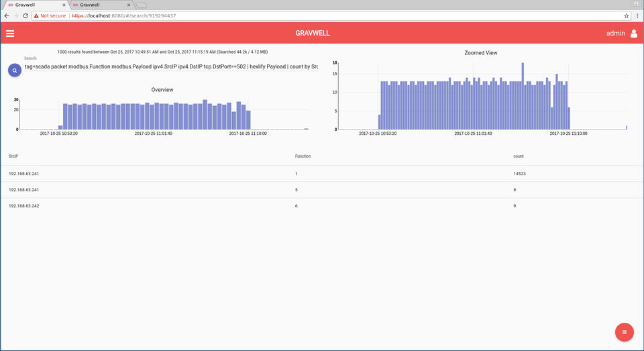Open a new browser tab

[141, 5]
